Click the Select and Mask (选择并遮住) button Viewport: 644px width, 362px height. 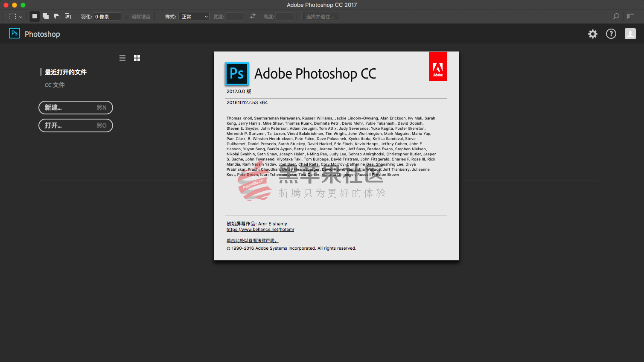(321, 17)
